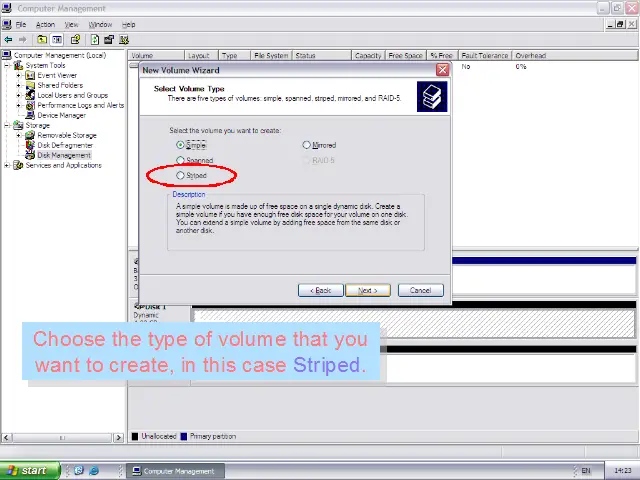640x480 pixels.
Task: Click the EN language indicator in the tray
Action: [x=586, y=471]
